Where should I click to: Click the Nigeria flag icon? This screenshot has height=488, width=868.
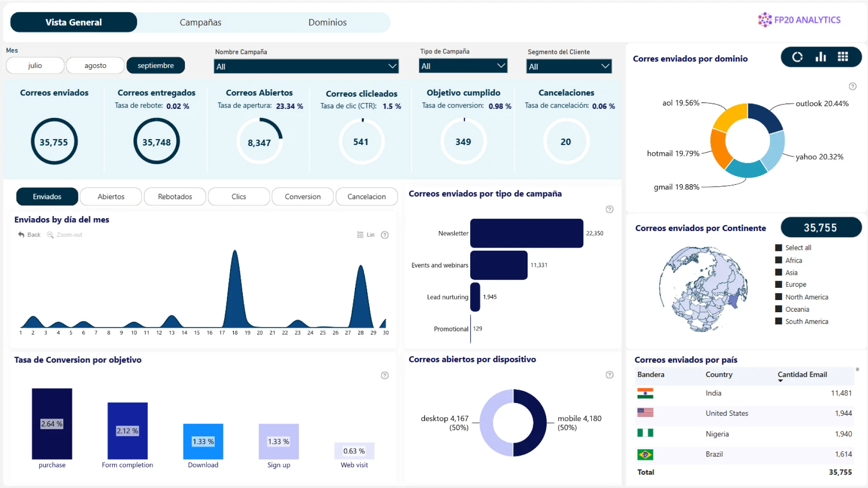tap(645, 433)
